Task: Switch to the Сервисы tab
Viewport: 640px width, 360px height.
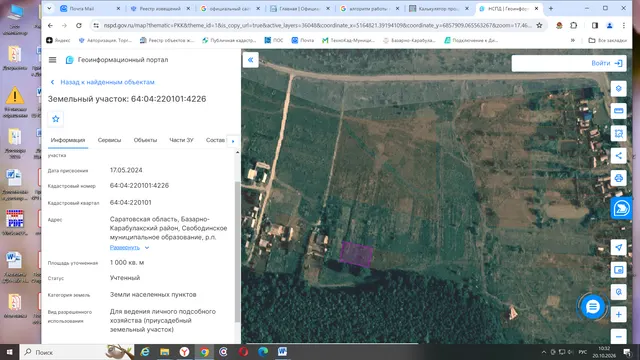Action: pyautogui.click(x=109, y=140)
